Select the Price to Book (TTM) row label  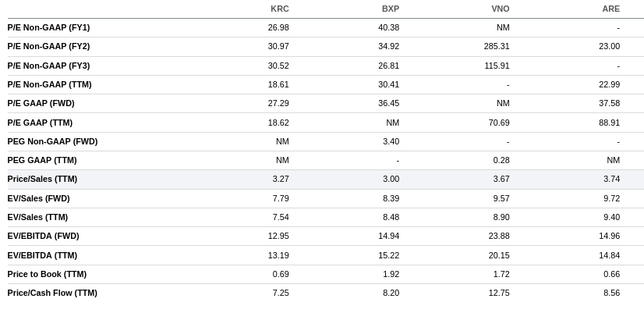click(47, 274)
